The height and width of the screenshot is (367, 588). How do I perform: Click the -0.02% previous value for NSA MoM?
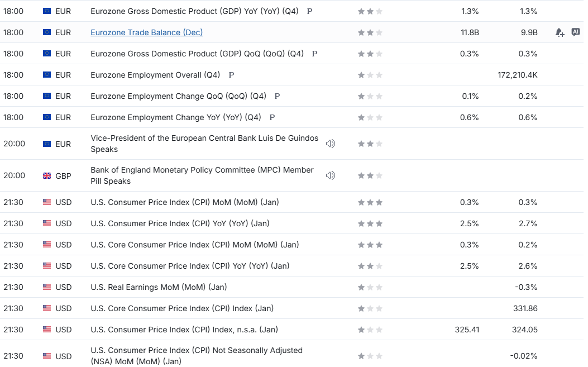tap(523, 356)
